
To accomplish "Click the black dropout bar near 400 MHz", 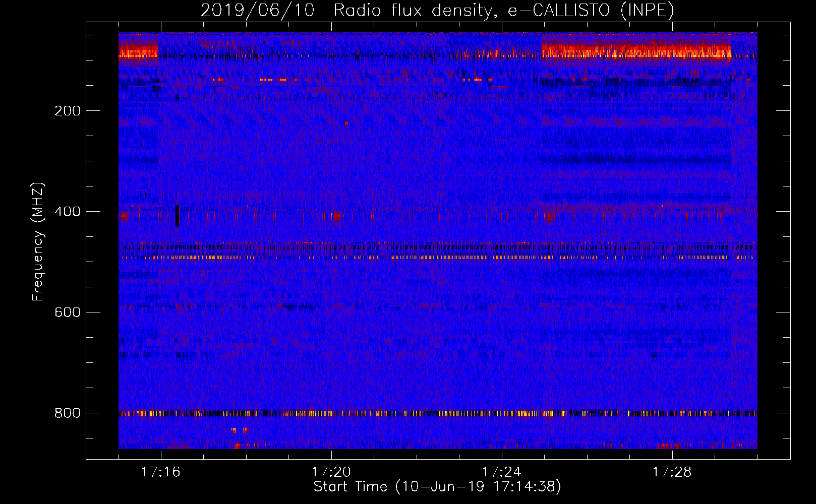I will pyautogui.click(x=177, y=216).
